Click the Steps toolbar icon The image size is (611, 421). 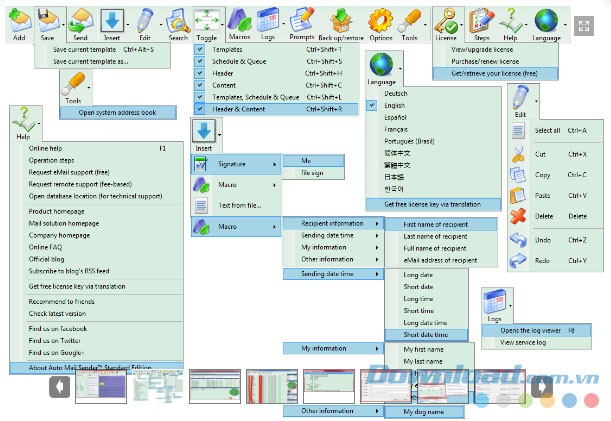(481, 20)
